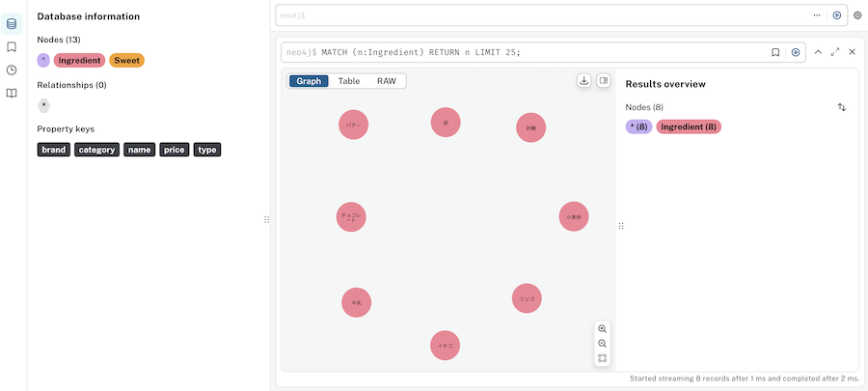Select the チョコレート node in graph
The image size is (868, 391).
(x=351, y=217)
